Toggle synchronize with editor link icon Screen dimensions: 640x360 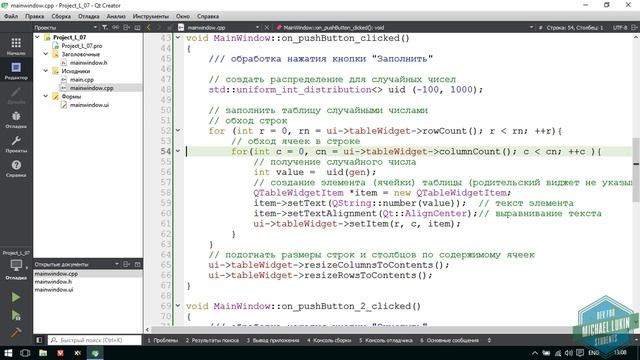point(116,27)
